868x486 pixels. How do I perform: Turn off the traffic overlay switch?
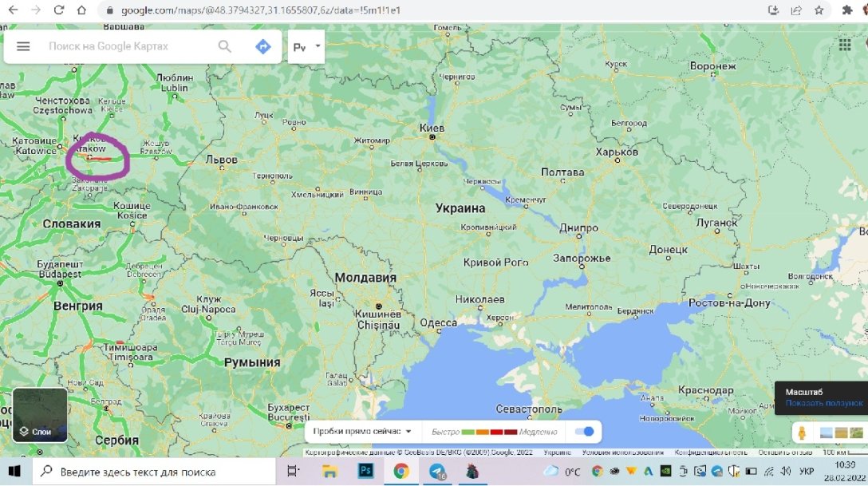[x=584, y=431]
